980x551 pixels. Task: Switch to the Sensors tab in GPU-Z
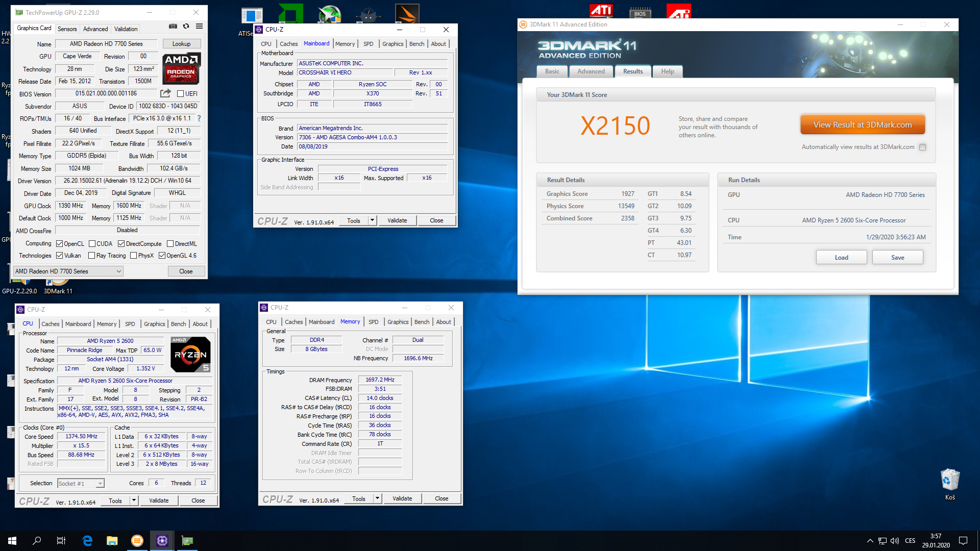coord(67,29)
